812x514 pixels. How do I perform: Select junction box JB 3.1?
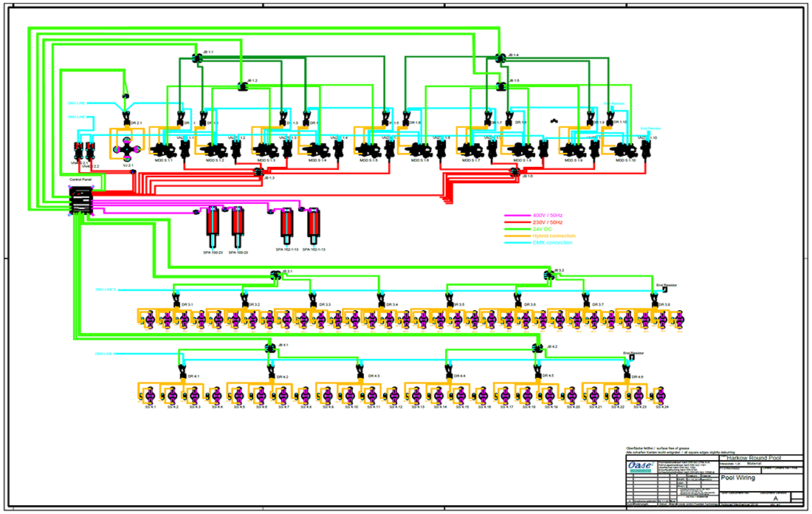pos(275,275)
